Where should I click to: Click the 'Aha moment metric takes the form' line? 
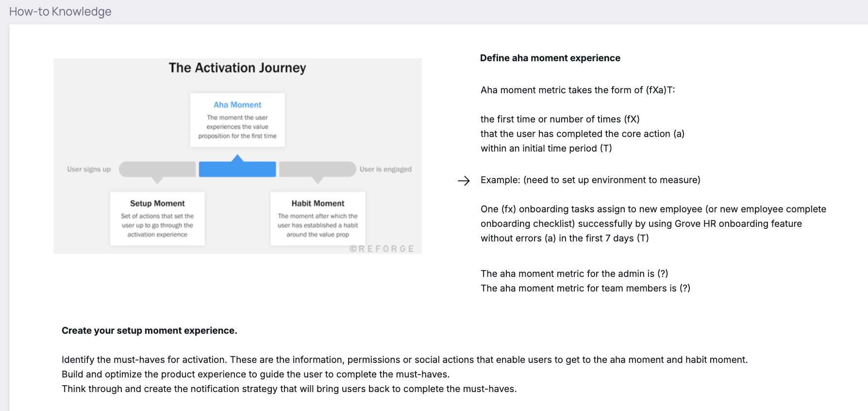click(578, 90)
